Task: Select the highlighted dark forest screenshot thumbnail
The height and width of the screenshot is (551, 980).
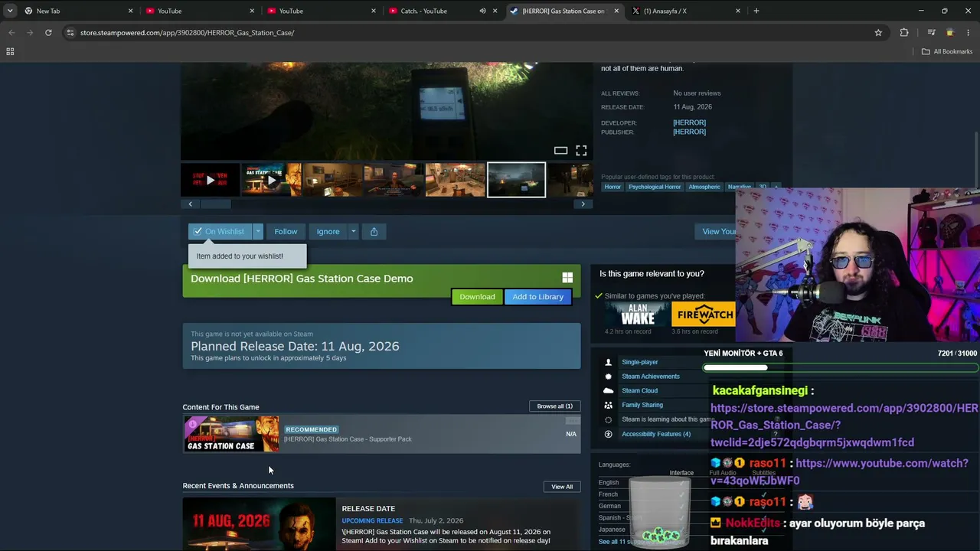Action: [517, 180]
